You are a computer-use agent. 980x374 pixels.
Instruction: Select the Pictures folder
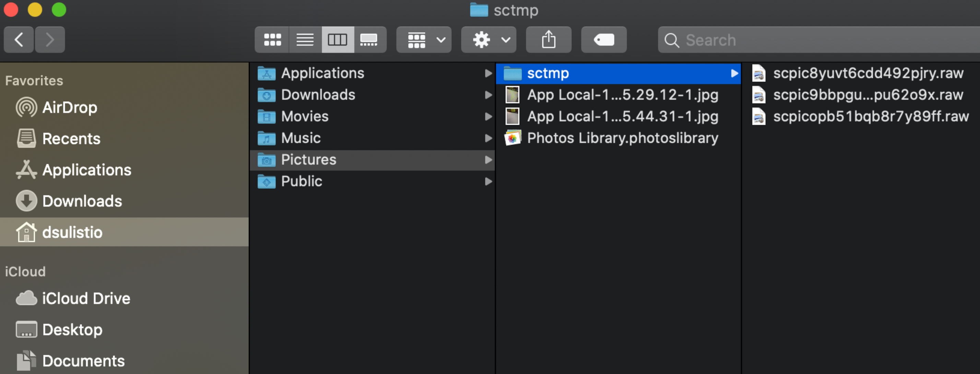pyautogui.click(x=372, y=160)
